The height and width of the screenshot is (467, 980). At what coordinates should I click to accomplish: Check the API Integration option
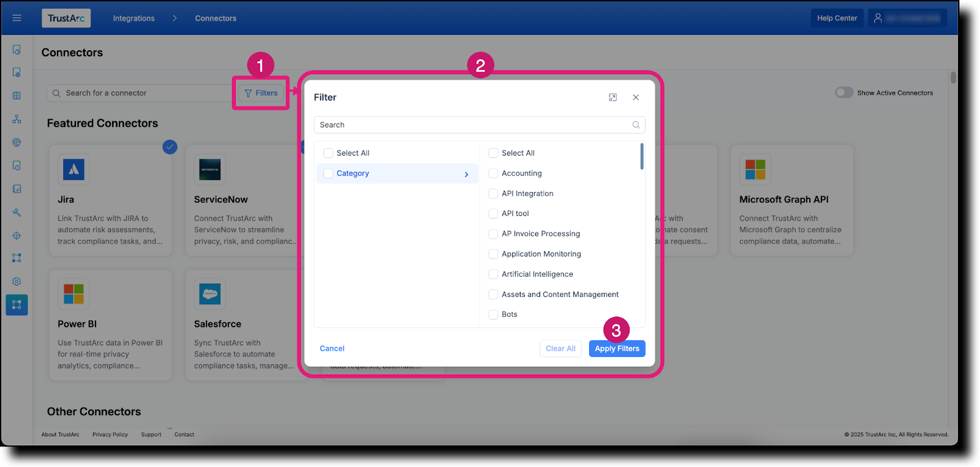(493, 193)
